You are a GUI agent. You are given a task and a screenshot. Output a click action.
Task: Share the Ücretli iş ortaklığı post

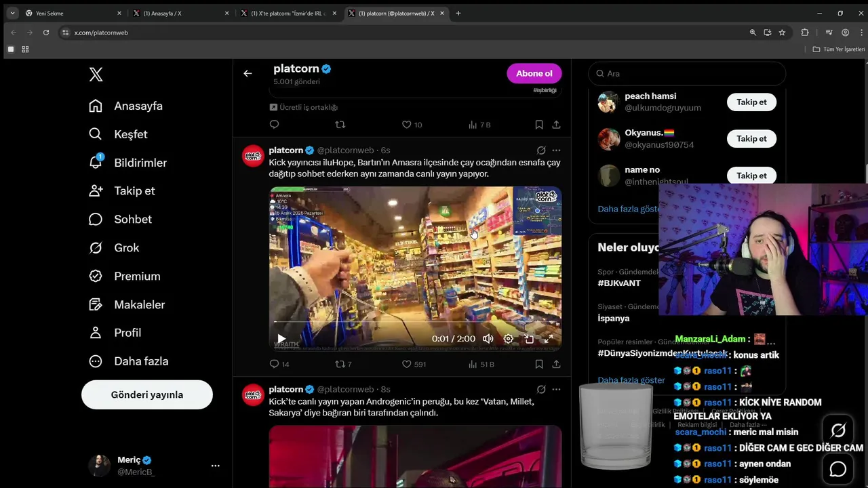point(556,125)
